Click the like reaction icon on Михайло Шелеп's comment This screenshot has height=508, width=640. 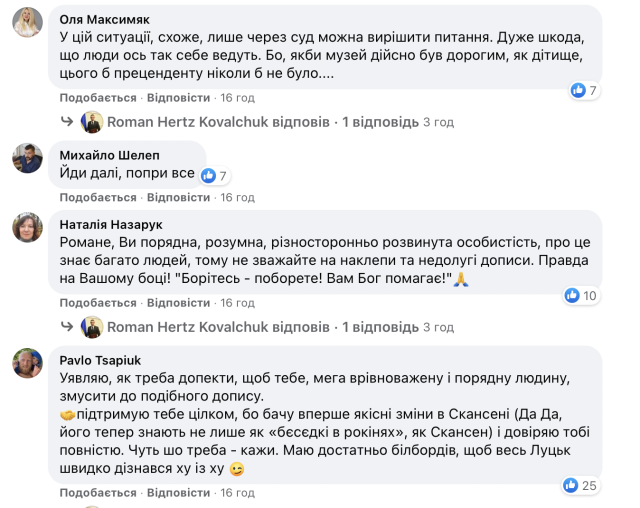208,175
